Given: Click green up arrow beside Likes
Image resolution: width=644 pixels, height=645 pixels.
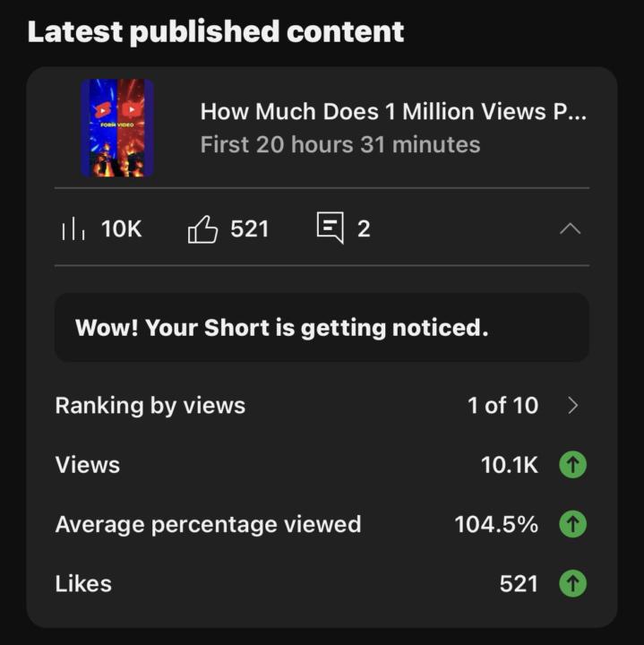Looking at the screenshot, I should [x=572, y=584].
